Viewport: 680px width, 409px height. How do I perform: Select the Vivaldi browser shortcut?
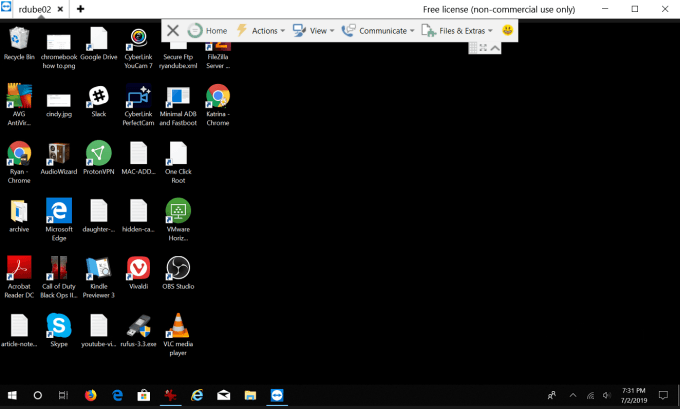coord(138,273)
